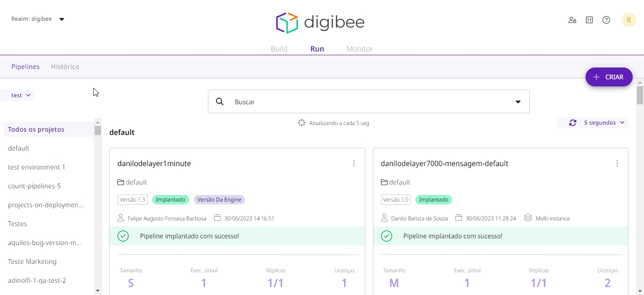Open options menu for danilodelayer1minute pipeline
Image resolution: width=644 pixels, height=295 pixels.
354,163
